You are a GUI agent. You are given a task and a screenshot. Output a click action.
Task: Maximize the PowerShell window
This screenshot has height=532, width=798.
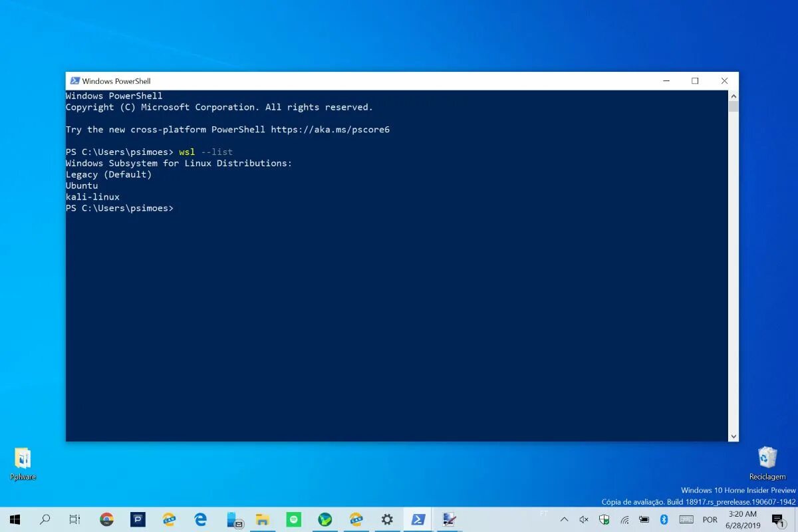(695, 81)
